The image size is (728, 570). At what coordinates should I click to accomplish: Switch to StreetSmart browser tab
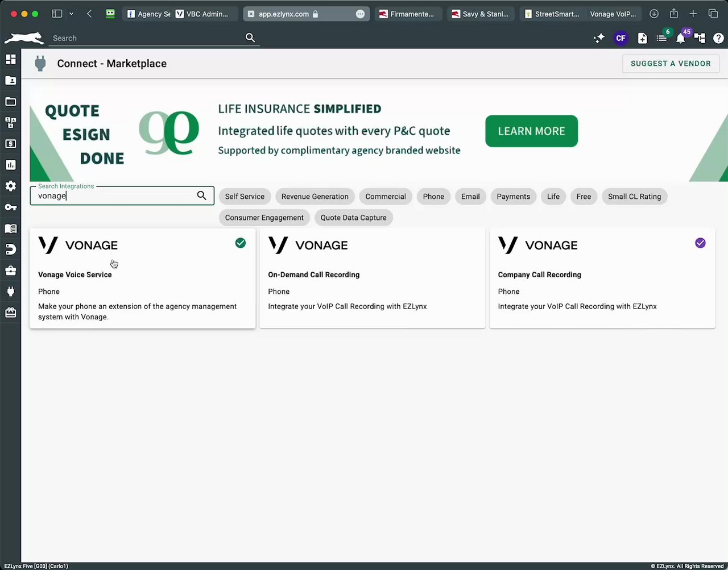[552, 14]
